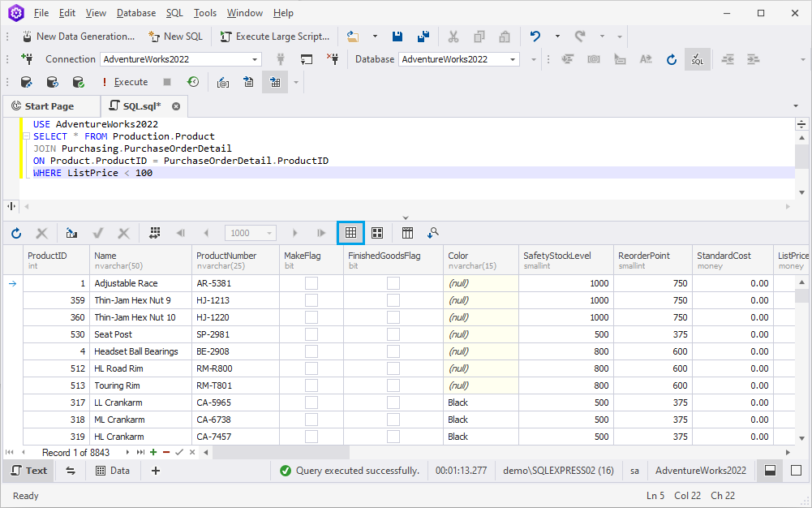This screenshot has width=812, height=508.
Task: Toggle the results grid mode icon
Action: 275,82
